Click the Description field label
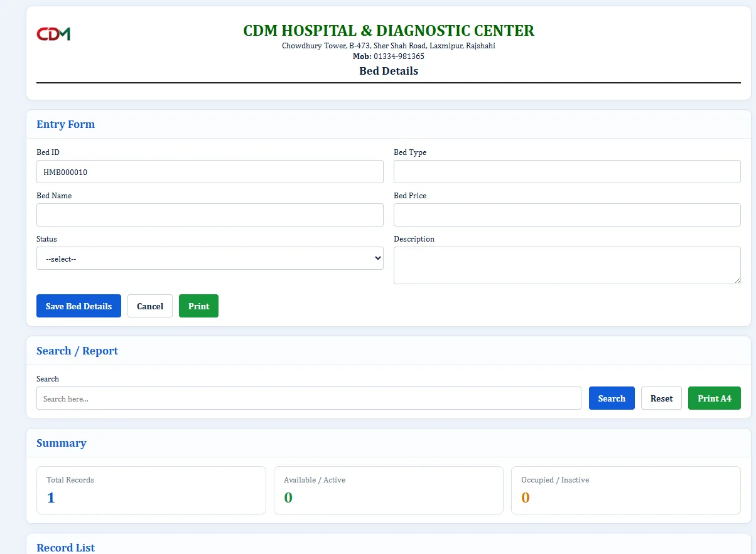 point(414,239)
